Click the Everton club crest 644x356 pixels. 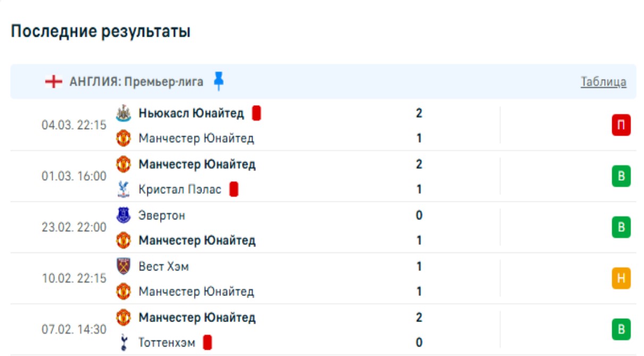123,215
